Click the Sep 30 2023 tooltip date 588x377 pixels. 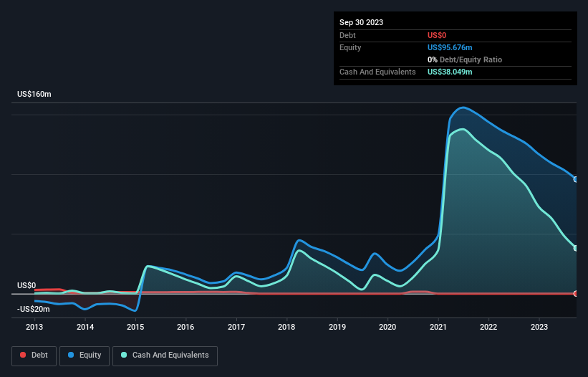click(361, 22)
